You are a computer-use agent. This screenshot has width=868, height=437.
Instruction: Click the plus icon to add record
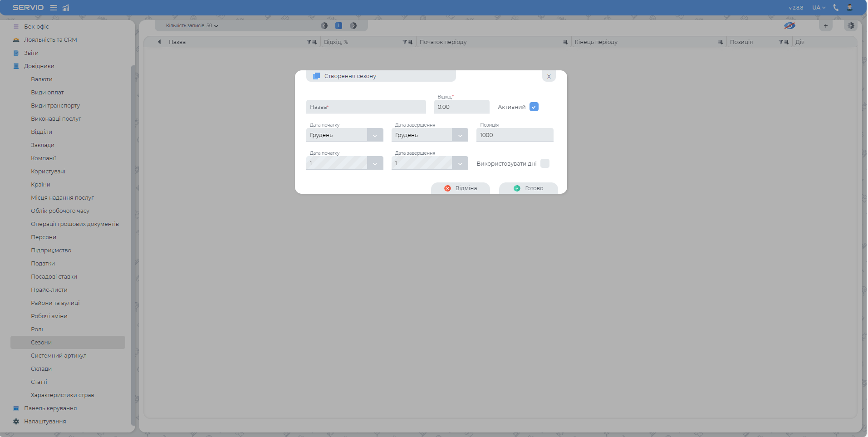pos(826,26)
